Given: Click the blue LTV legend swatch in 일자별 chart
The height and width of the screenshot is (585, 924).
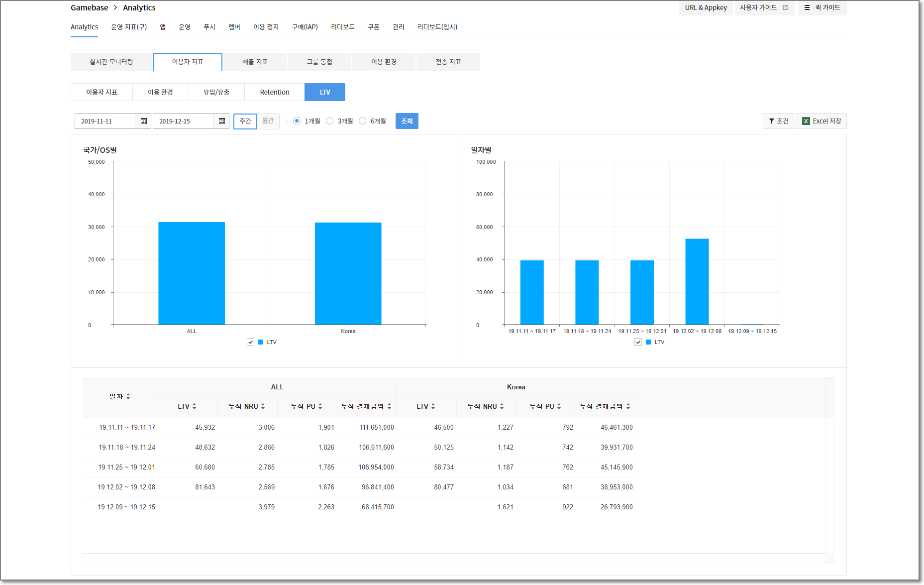Looking at the screenshot, I should click(648, 342).
